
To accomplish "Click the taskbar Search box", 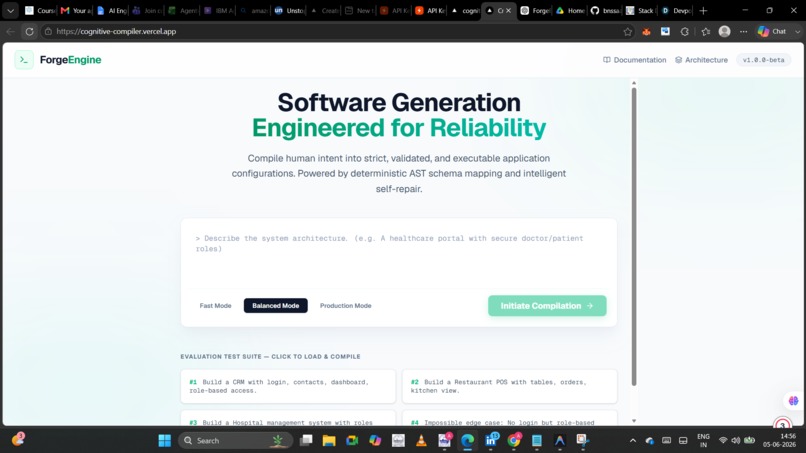I will [235, 441].
